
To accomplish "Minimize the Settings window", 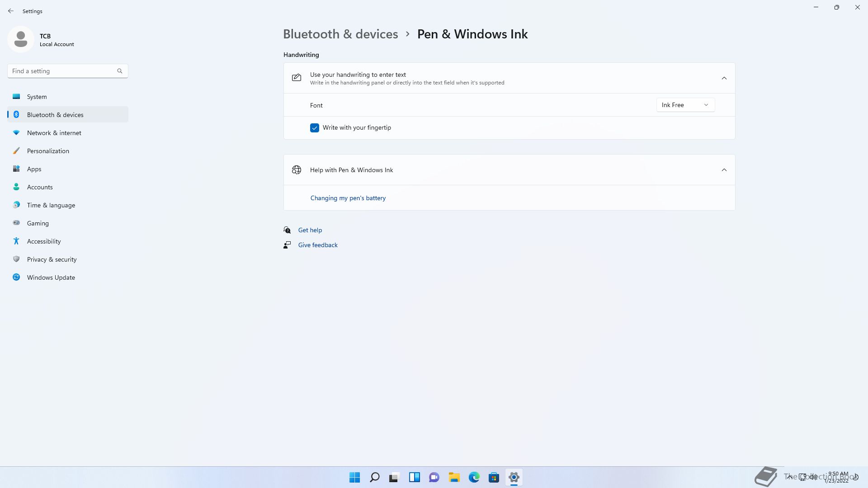I will tap(816, 7).
